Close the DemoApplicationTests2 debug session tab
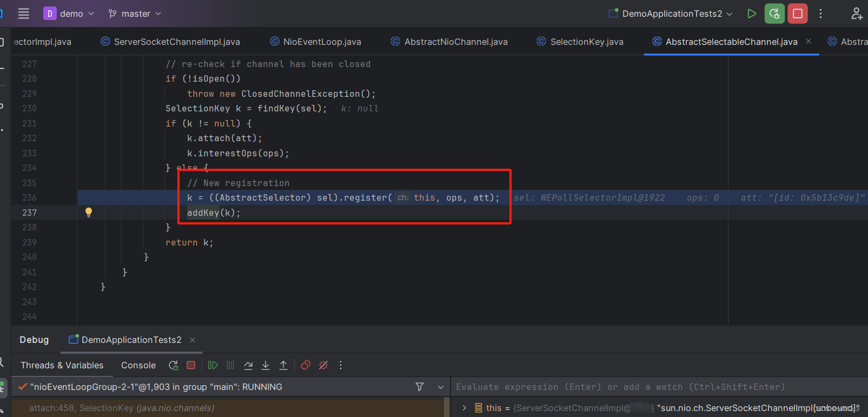 pyautogui.click(x=193, y=340)
